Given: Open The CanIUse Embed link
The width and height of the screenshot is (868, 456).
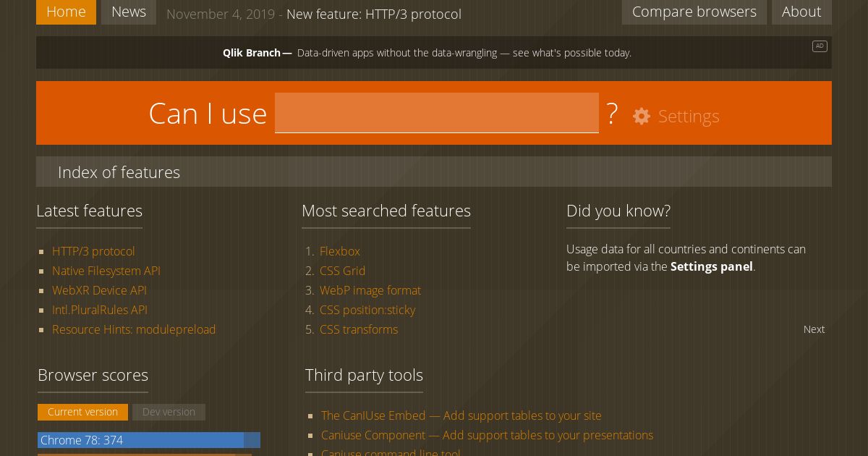Looking at the screenshot, I should (x=461, y=415).
